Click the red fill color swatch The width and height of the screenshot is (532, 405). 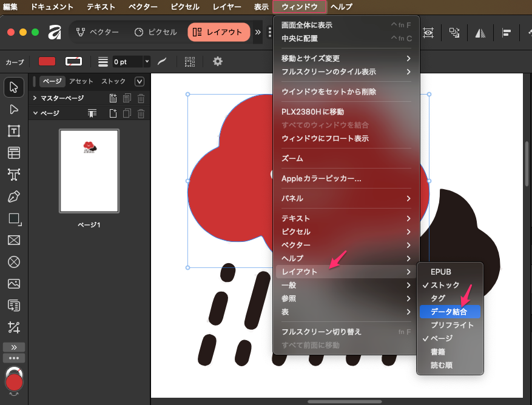[47, 61]
